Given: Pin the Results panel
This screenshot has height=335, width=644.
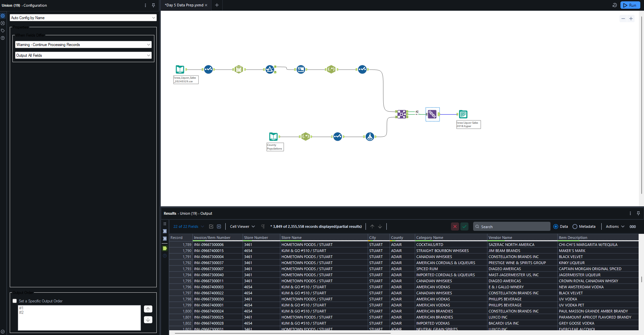Looking at the screenshot, I should pyautogui.click(x=638, y=213).
